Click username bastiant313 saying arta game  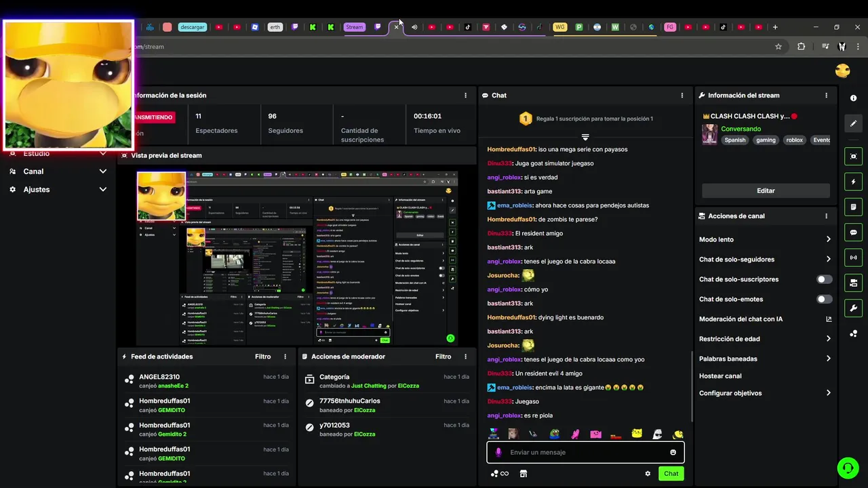tap(504, 191)
